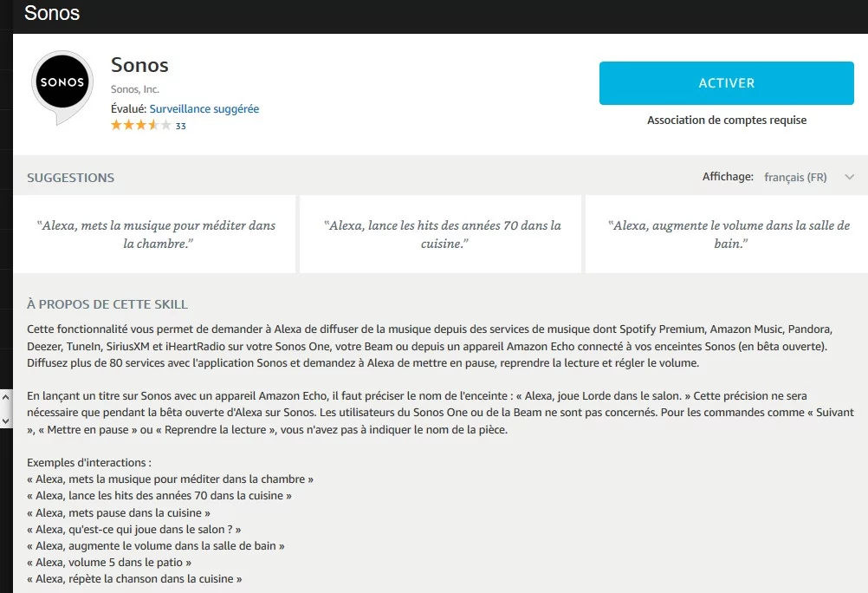The height and width of the screenshot is (593, 868).
Task: Click the ACTIVER button
Action: coord(726,83)
